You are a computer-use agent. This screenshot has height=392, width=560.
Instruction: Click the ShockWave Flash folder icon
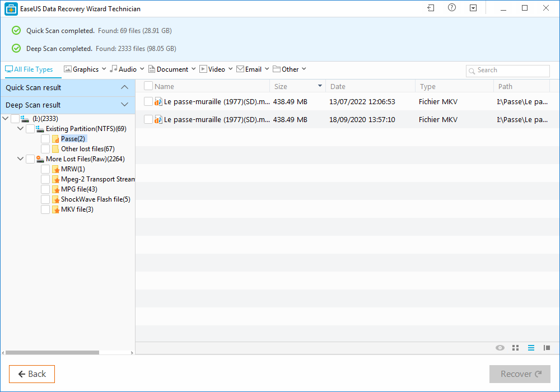[55, 199]
